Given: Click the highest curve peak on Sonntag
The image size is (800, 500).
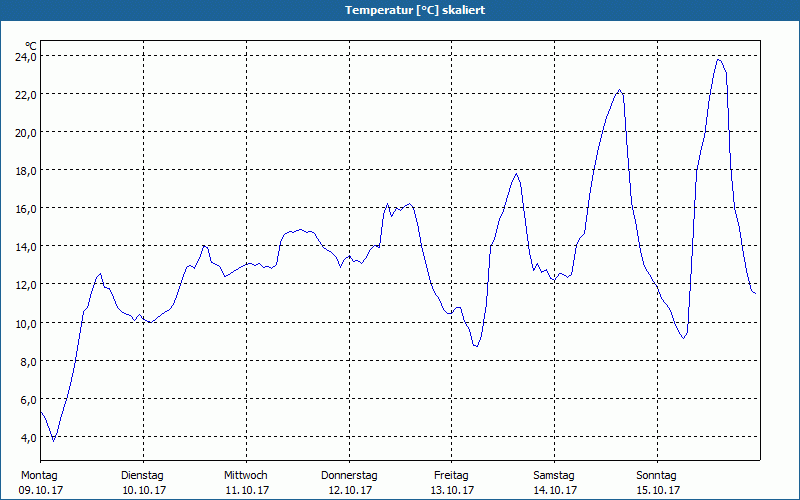Looking at the screenshot, I should pyautogui.click(x=718, y=59).
